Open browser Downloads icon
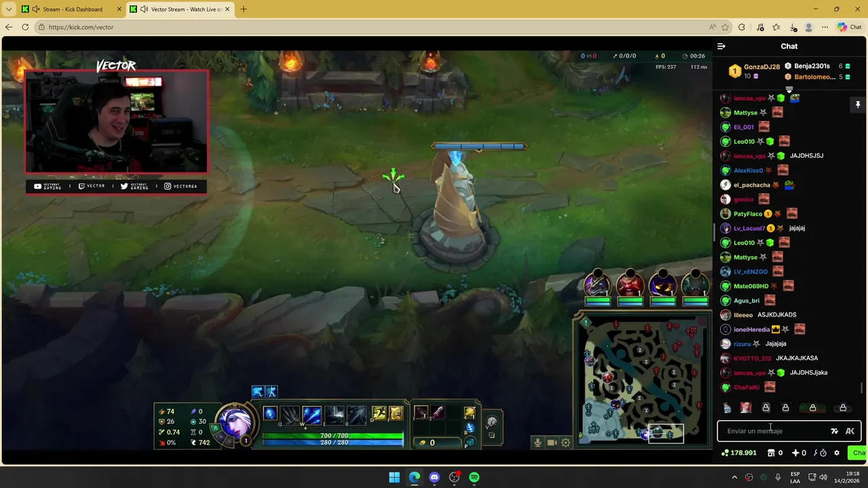Screen dimensions: 868x488 (793, 27)
